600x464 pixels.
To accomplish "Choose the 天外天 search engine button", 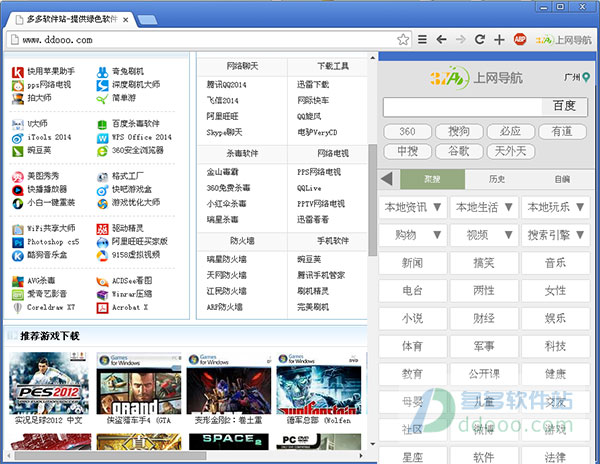I will (510, 151).
